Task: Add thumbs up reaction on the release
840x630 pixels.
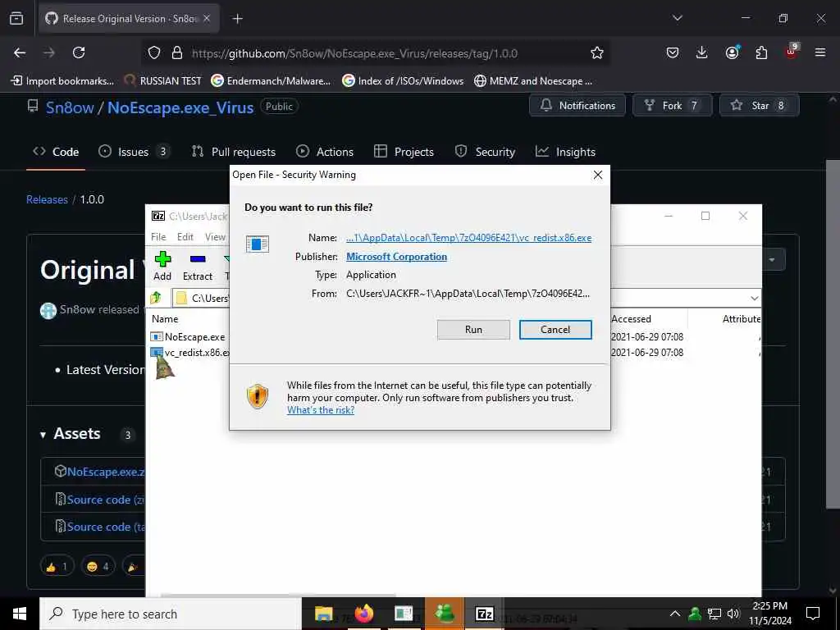Action: pos(57,566)
